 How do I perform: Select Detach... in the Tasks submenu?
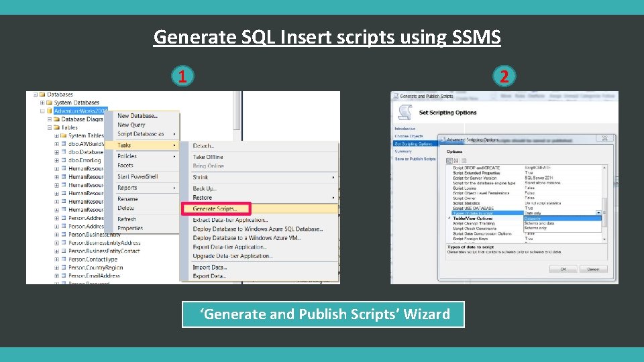click(204, 145)
